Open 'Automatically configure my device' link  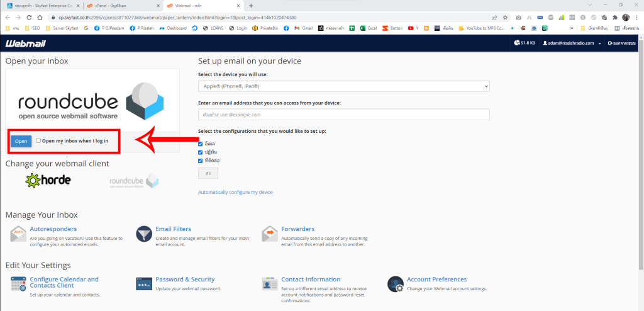tap(235, 192)
